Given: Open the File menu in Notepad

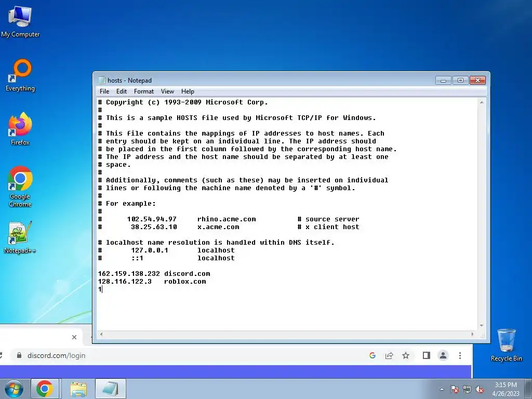Looking at the screenshot, I should point(104,91).
